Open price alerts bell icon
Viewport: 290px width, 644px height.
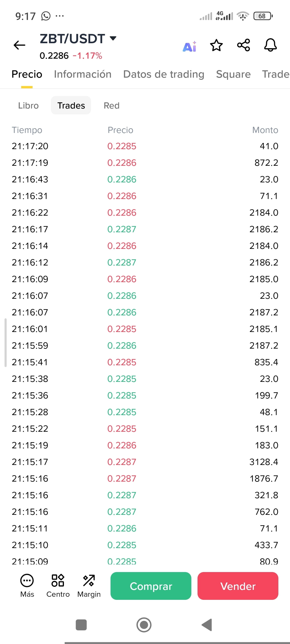click(x=271, y=45)
